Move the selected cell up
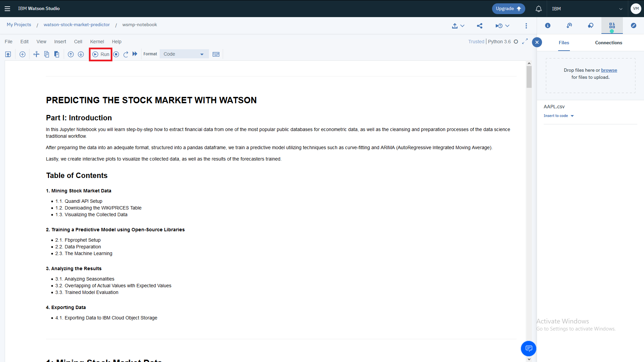The height and width of the screenshot is (362, 644). 71,54
